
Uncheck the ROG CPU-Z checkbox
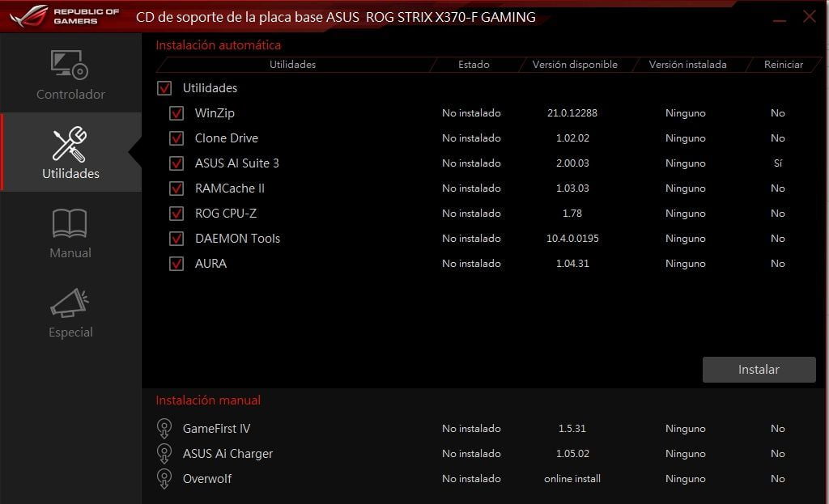click(176, 214)
